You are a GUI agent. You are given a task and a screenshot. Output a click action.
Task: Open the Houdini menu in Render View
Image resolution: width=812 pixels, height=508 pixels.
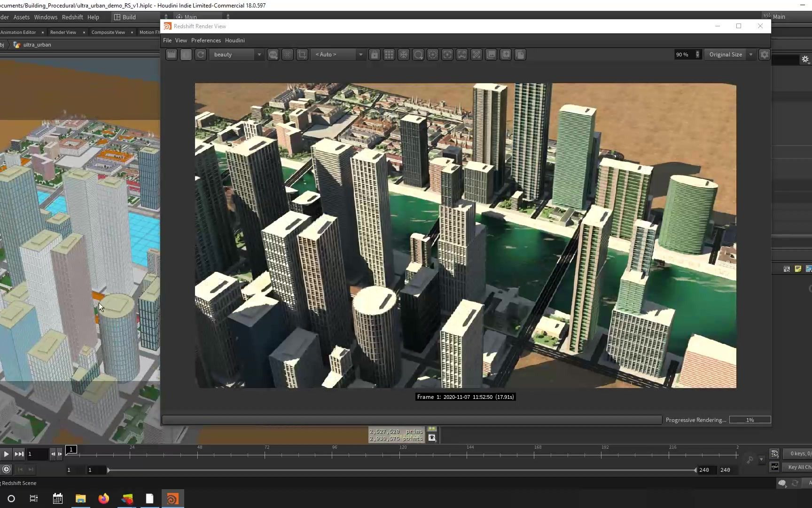click(235, 40)
